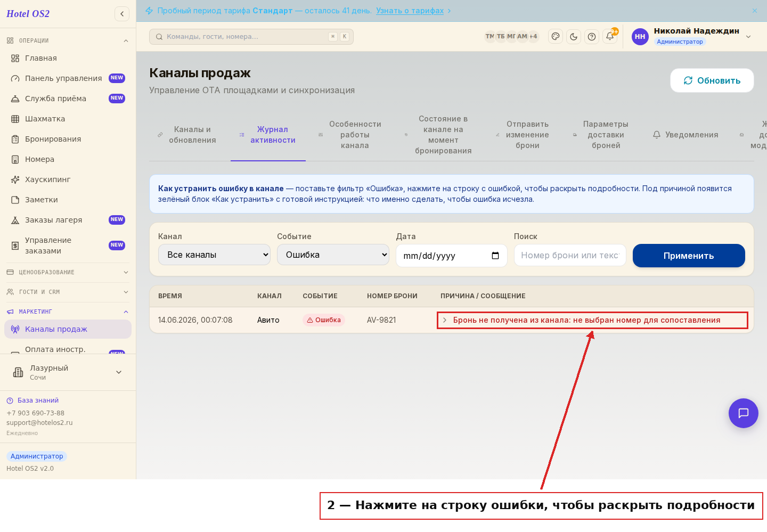Click the AM user avatar
The image size is (767, 532).
(x=522, y=37)
